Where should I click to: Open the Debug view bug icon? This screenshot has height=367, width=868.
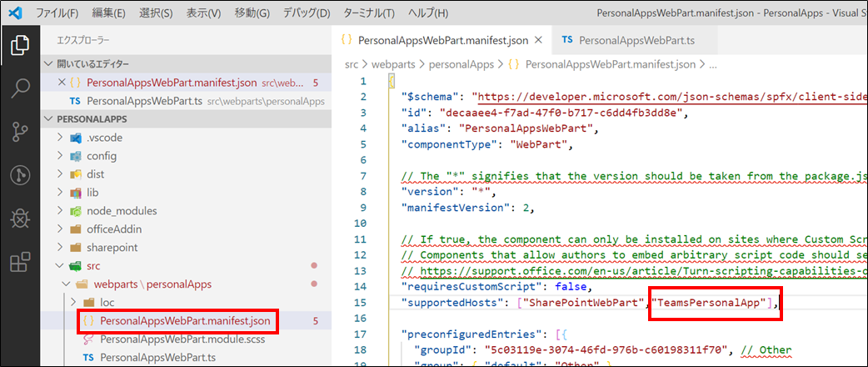pyautogui.click(x=21, y=220)
